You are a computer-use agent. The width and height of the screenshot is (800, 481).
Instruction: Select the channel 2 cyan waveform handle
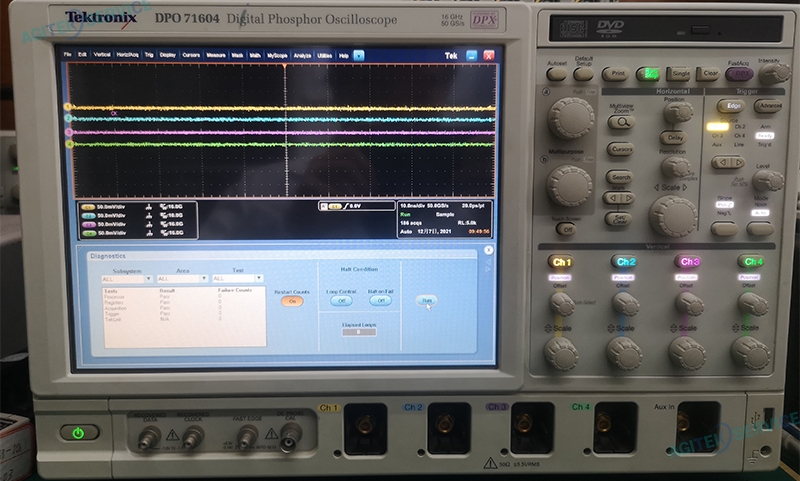(x=68, y=118)
